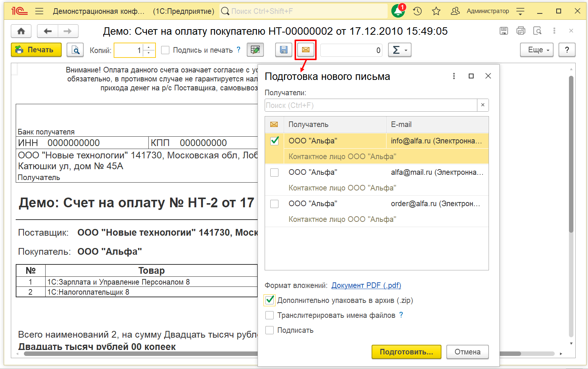
Task: Click the Отмена button
Action: pos(467,352)
